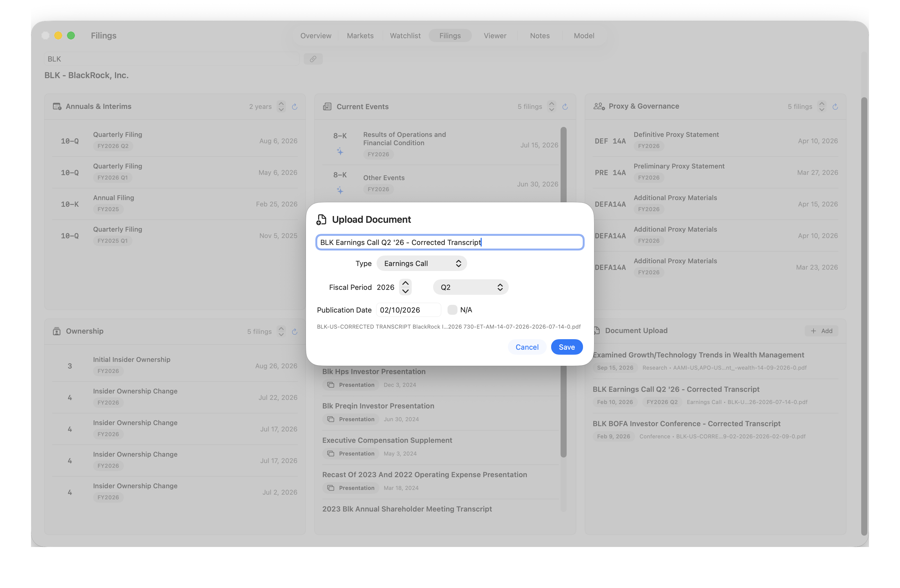Viewport: 900px width, 588px height.
Task: Click presentation icon for Blk Preqin Investor Presentation
Action: click(x=331, y=419)
